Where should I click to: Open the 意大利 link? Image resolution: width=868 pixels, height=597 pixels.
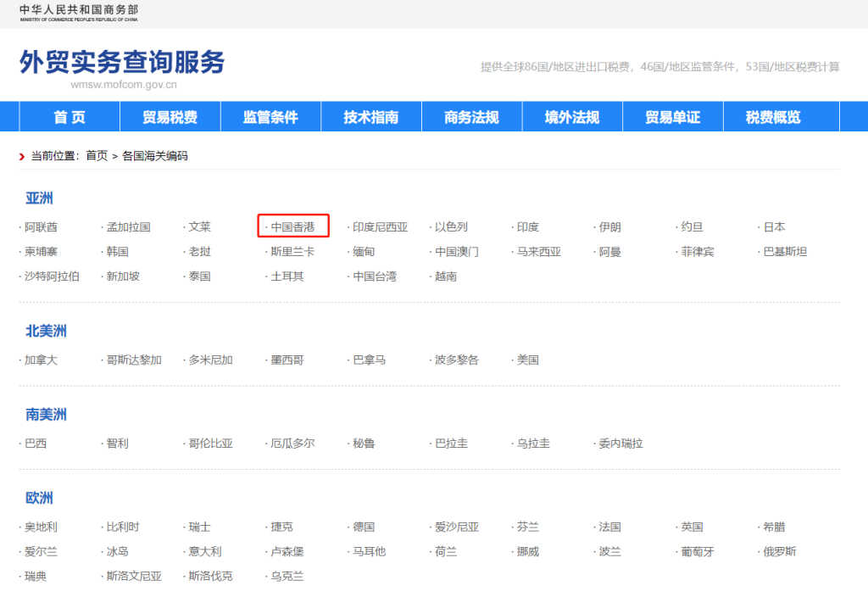click(205, 551)
